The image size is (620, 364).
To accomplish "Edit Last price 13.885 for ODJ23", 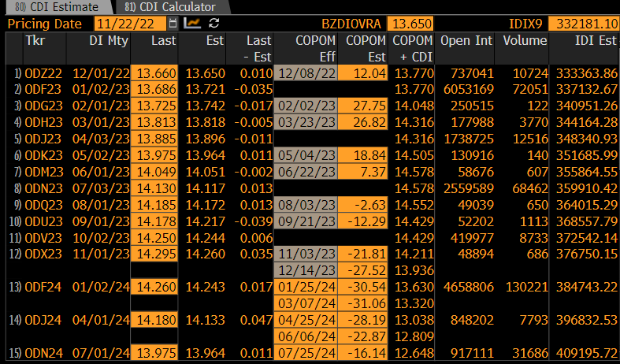I will tap(154, 139).
